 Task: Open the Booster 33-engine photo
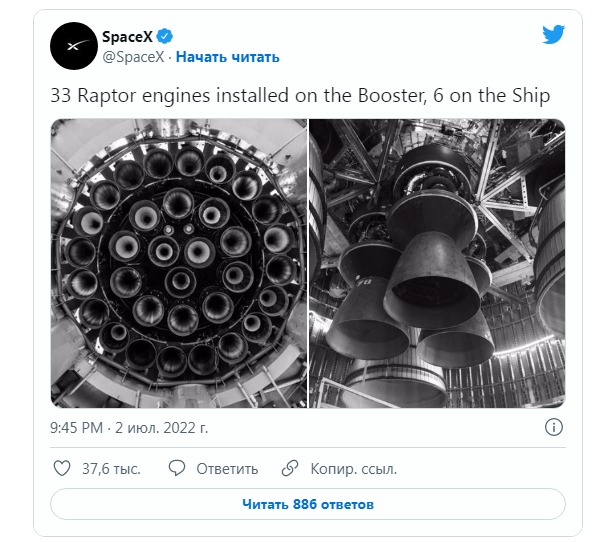click(x=178, y=263)
